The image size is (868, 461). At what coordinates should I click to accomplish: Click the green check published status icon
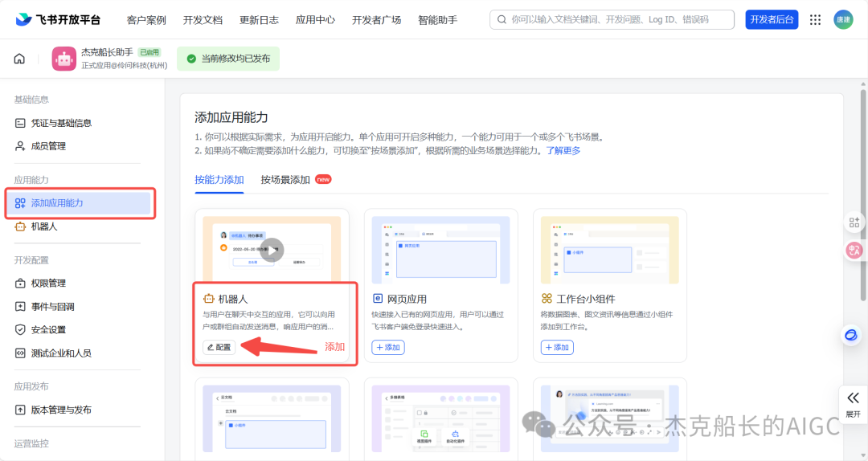coord(191,59)
